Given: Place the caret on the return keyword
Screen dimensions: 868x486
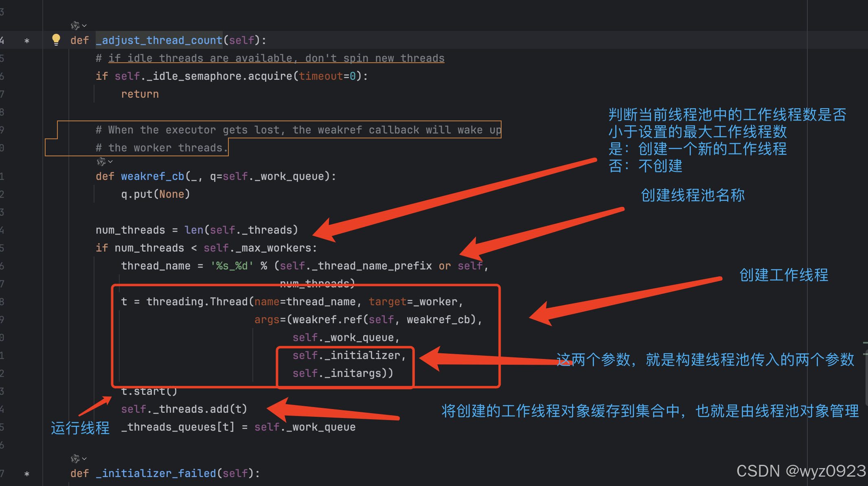Looking at the screenshot, I should click(140, 94).
